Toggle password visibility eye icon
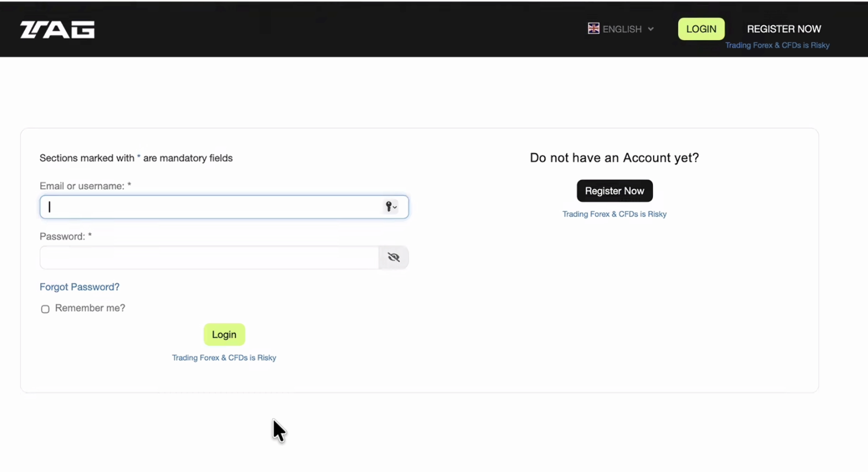The width and height of the screenshot is (868, 472). coord(394,258)
